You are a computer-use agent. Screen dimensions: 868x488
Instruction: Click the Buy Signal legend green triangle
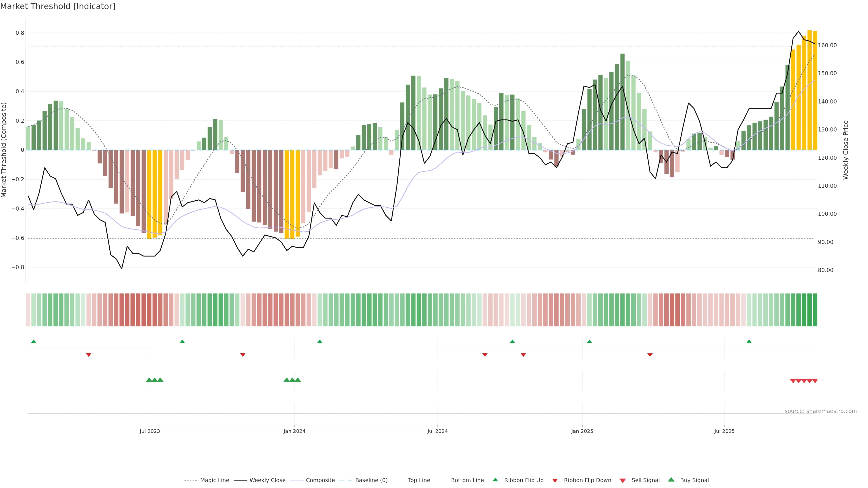pos(671,480)
